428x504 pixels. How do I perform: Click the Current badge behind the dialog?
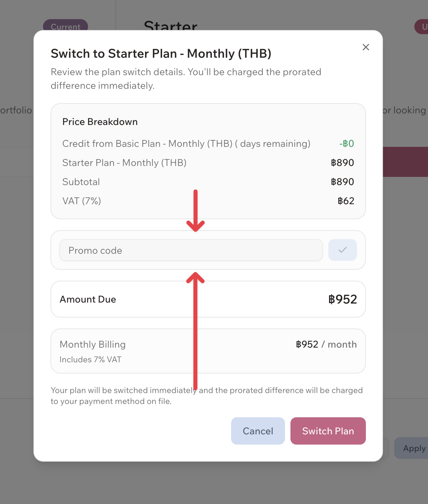[x=65, y=27]
